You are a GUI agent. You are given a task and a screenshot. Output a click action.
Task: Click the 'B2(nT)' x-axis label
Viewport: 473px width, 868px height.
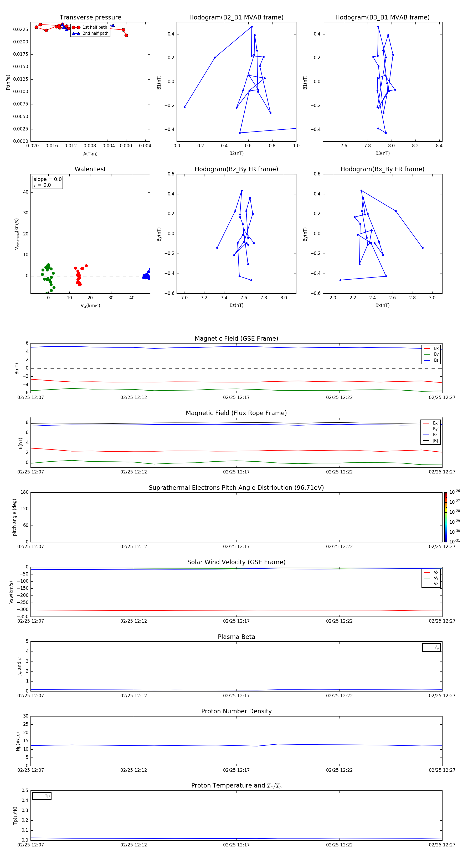tap(236, 153)
